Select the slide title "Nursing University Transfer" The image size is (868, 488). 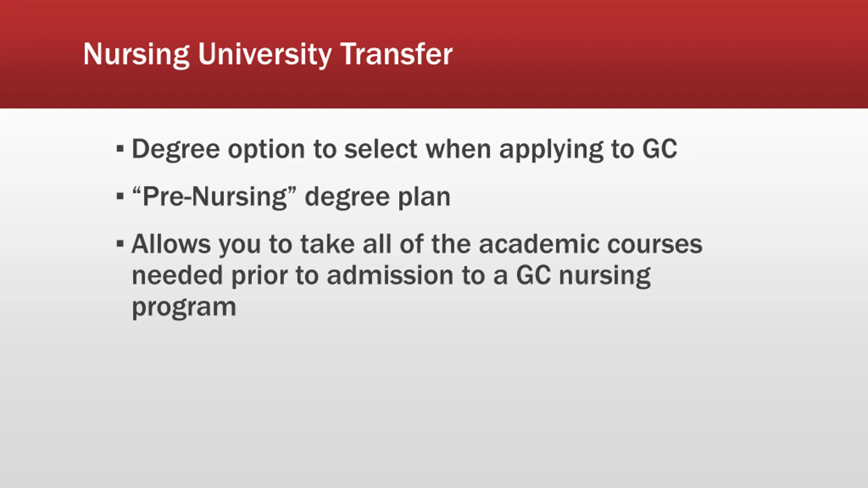coord(268,55)
